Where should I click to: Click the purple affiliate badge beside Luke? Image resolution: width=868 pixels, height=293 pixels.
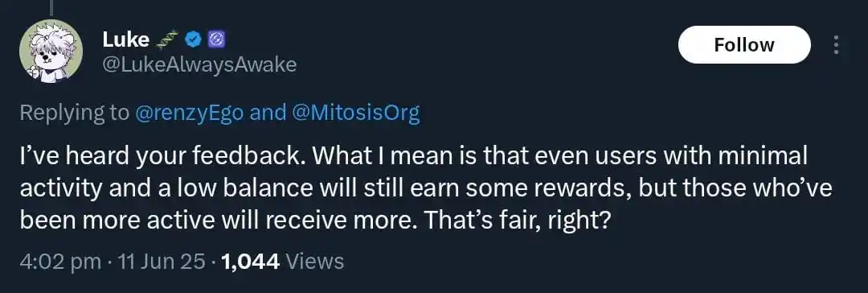[215, 39]
